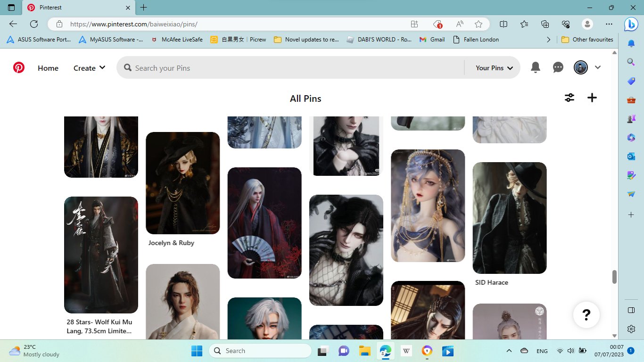Image resolution: width=644 pixels, height=362 pixels.
Task: Click the plus icon to add Pin
Action: coord(592,98)
